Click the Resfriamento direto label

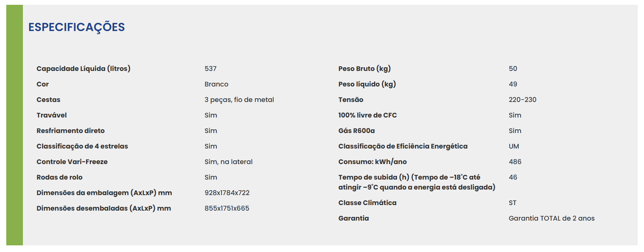pos(71,131)
